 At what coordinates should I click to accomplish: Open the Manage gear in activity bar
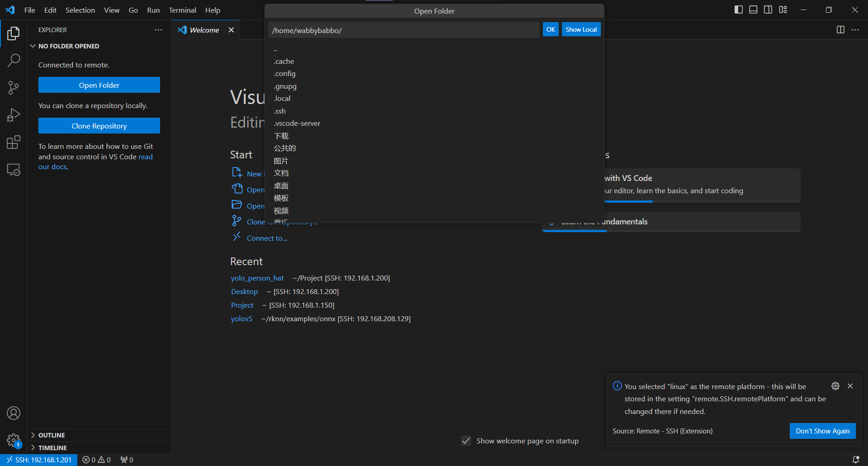click(x=14, y=440)
